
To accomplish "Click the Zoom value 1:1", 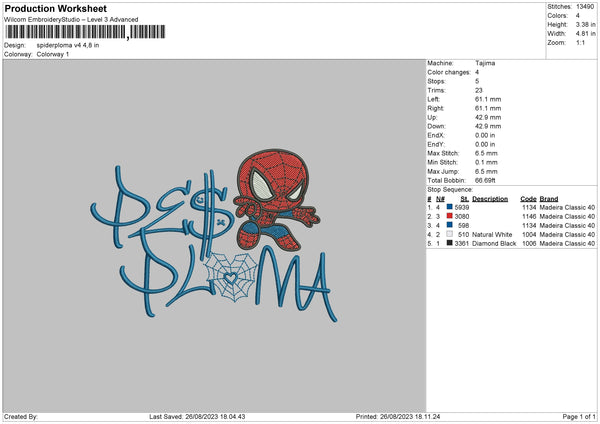I will (580, 43).
